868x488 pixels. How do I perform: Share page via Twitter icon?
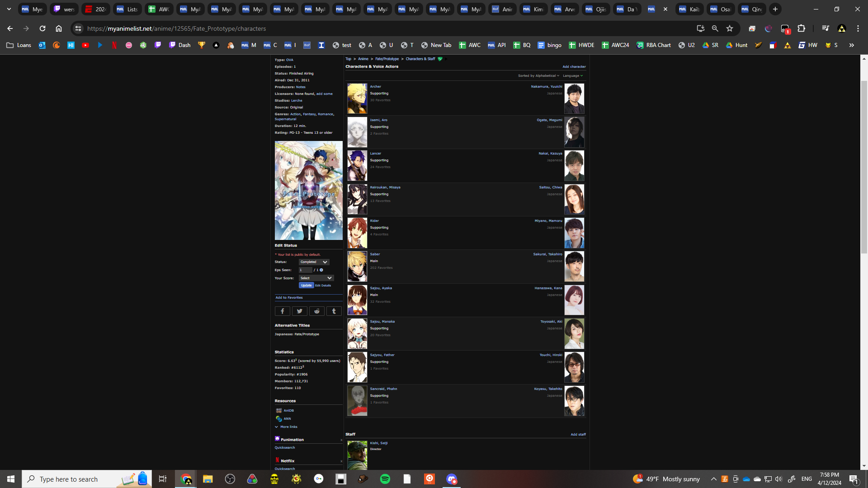point(299,311)
